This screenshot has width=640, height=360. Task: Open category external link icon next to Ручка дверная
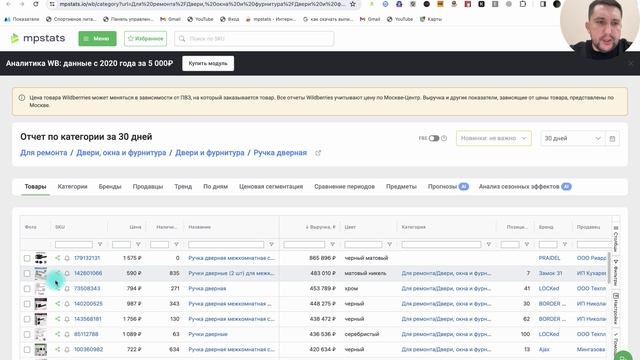point(318,153)
